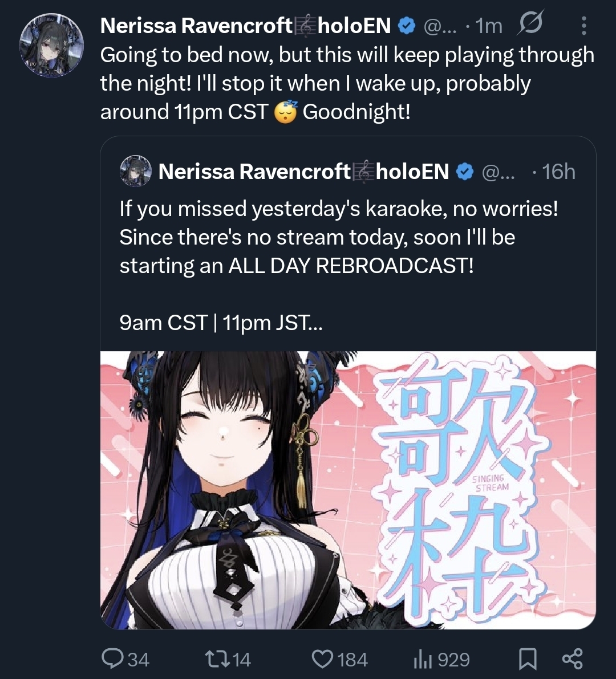
Task: Open the share icon
Action: 572,659
